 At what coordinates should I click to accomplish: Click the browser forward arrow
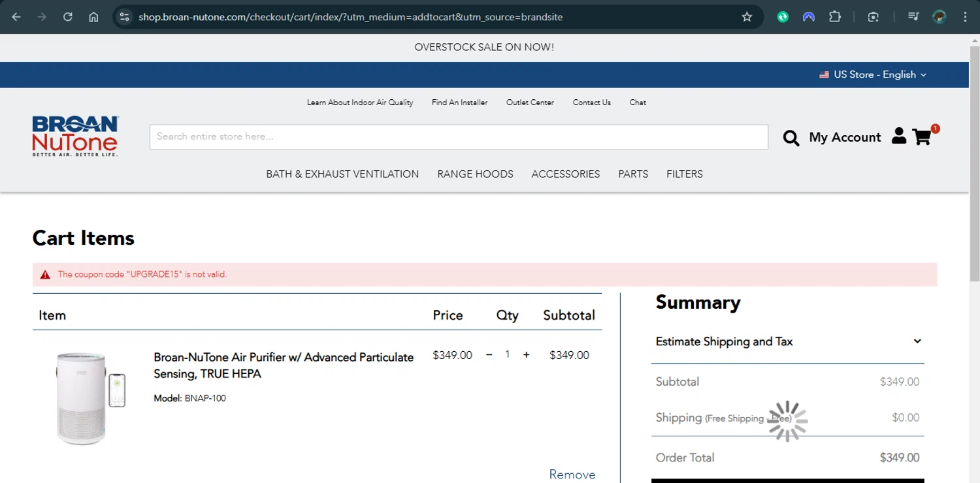coord(42,17)
